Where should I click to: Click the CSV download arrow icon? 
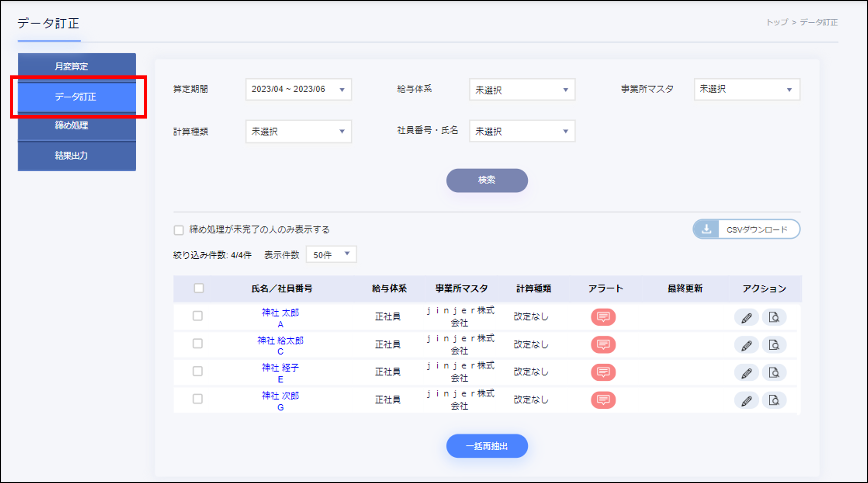706,229
